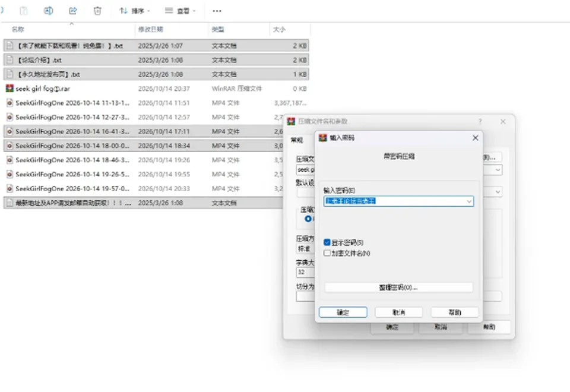Open the 查看 (View) dropdown
Image resolution: width=570 pixels, height=392 pixels.
coord(180,11)
